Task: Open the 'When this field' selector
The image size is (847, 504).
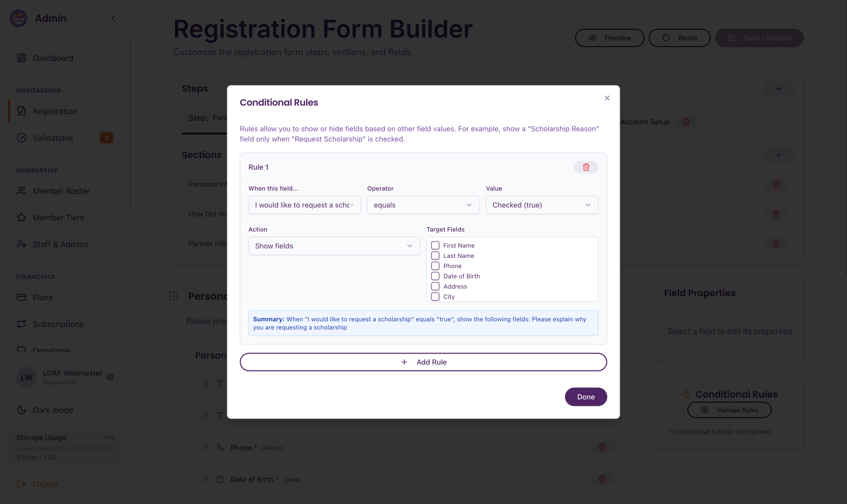Action: (x=305, y=205)
